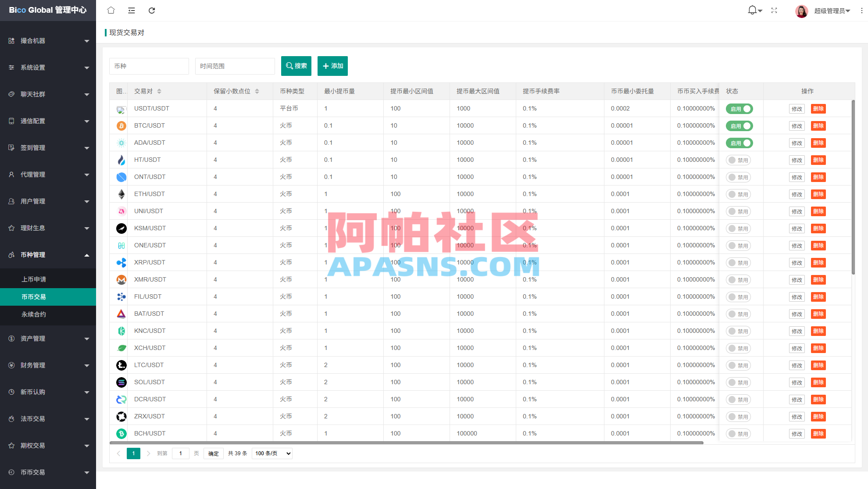
Task: Click the BTC coin icon in the table
Action: 121,125
